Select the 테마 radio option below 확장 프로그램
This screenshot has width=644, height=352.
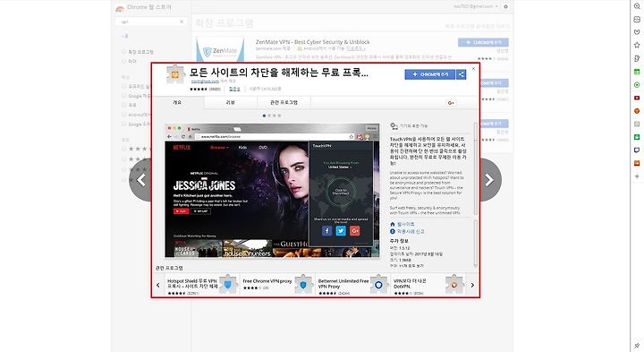click(123, 61)
